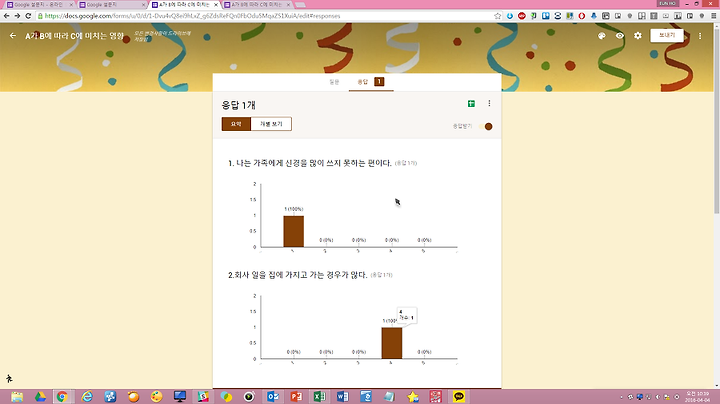Close the active A가 B에 따라 browser tab

click(216, 5)
